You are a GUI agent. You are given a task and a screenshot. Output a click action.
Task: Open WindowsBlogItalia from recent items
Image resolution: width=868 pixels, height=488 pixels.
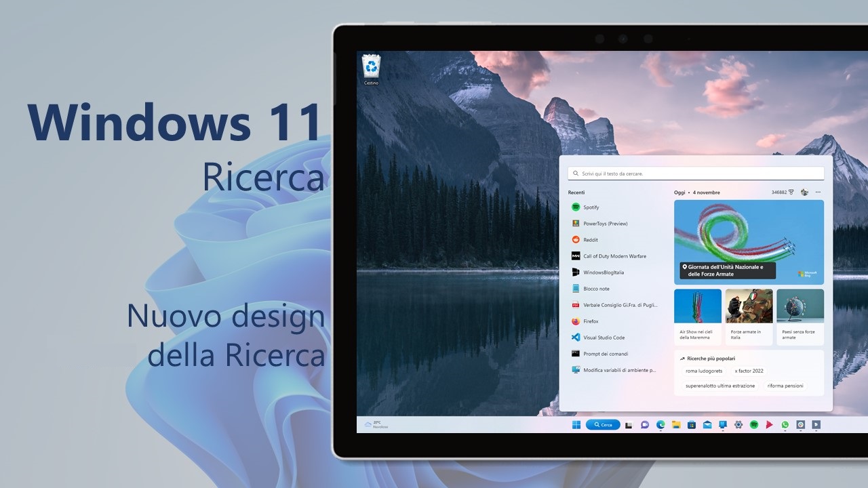click(x=613, y=272)
